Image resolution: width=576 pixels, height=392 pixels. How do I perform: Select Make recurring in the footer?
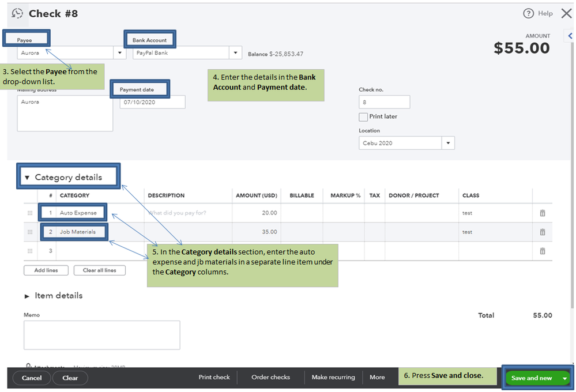pos(333,378)
